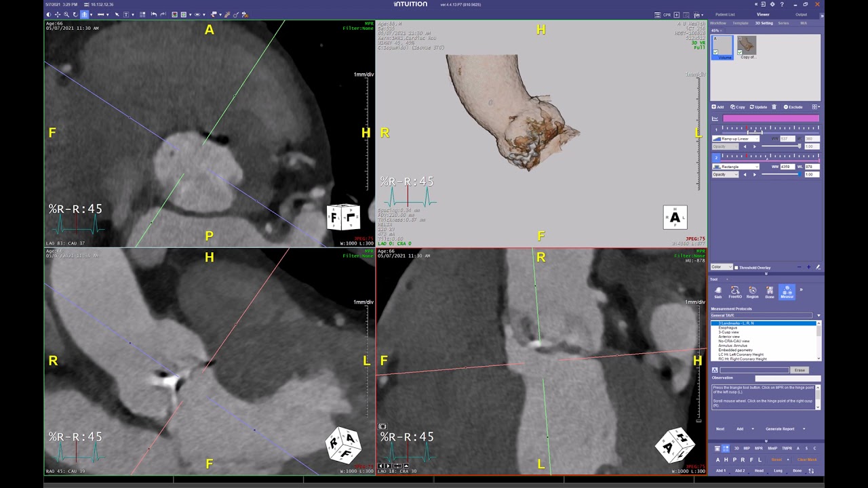Click orientation cube in 3D viewport

pos(675,218)
